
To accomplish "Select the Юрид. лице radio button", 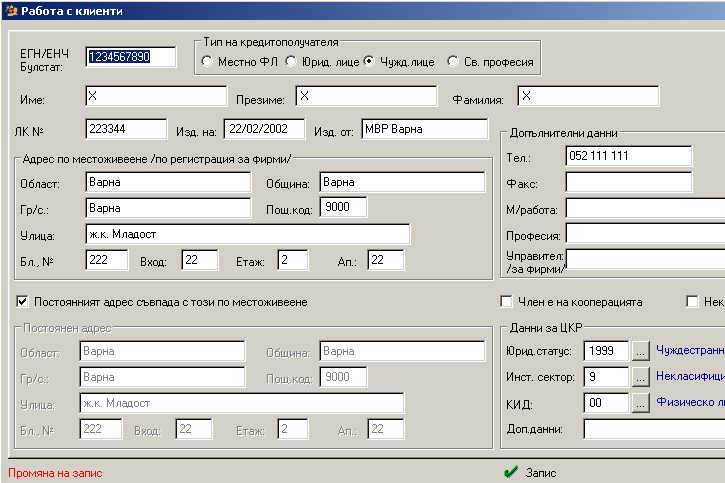I will tap(291, 61).
